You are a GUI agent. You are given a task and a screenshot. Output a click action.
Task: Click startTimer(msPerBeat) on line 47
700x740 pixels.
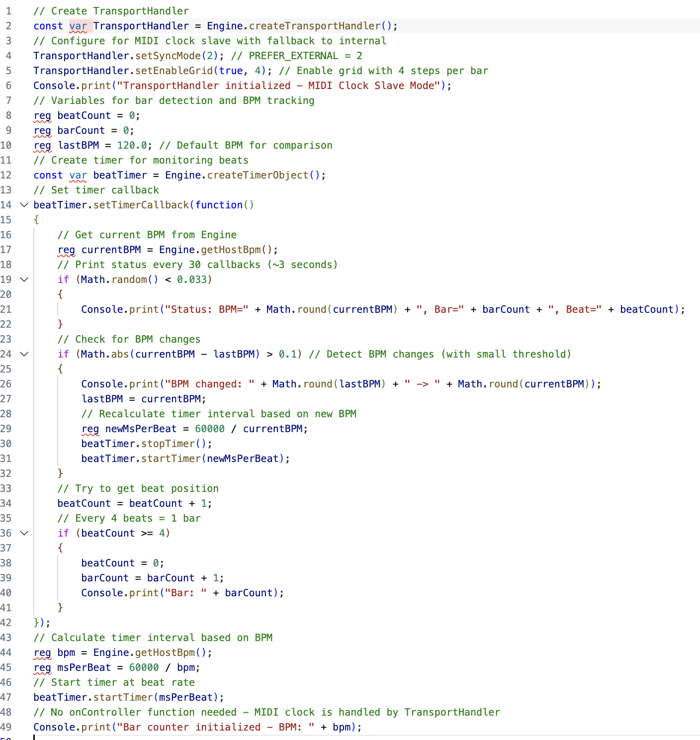tap(159, 697)
